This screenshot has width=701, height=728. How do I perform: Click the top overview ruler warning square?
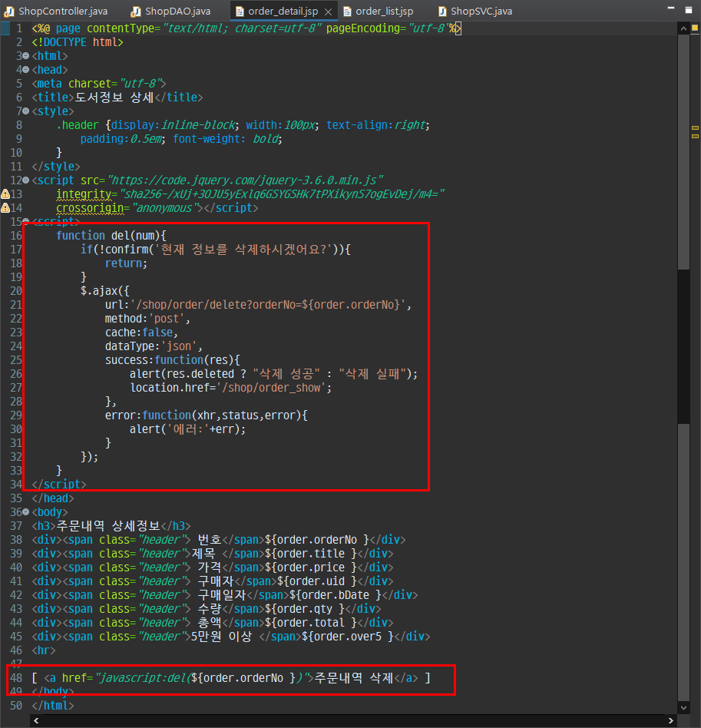pos(695,28)
